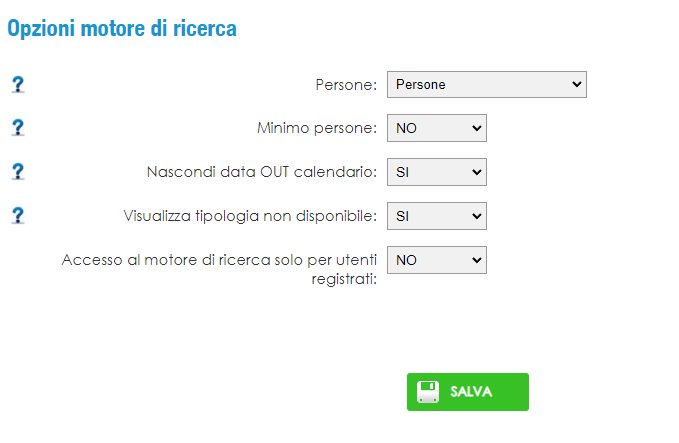
Task: Open the Persone dropdown
Action: click(487, 84)
